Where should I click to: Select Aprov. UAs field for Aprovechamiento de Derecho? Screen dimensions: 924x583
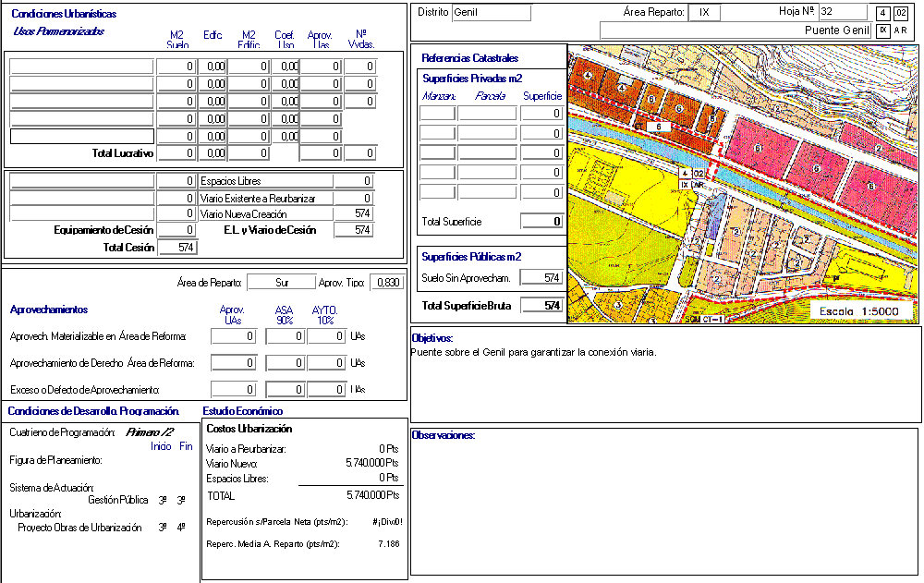(234, 362)
